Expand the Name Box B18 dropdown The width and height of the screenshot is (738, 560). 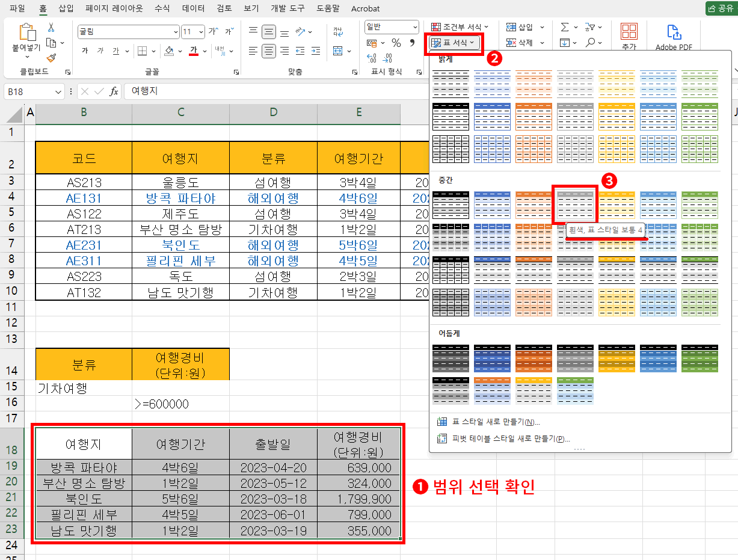coord(58,91)
